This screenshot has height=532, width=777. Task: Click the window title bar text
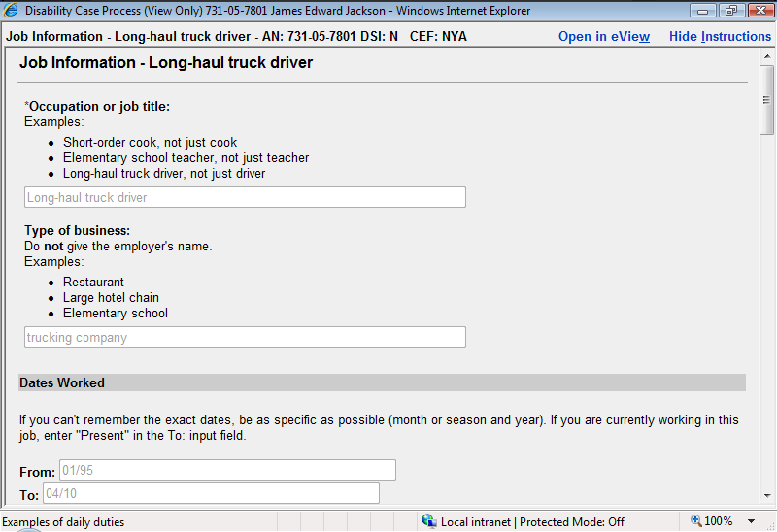tap(278, 11)
